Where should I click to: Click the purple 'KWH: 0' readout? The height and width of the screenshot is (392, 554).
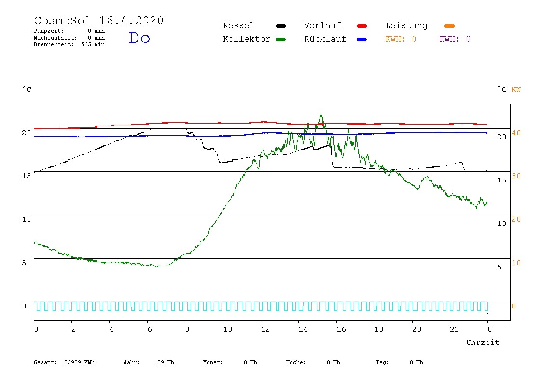pyautogui.click(x=455, y=39)
